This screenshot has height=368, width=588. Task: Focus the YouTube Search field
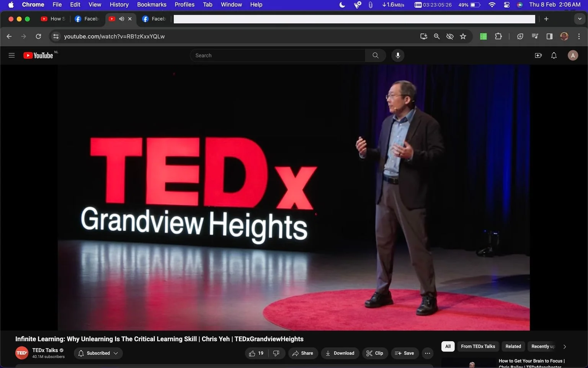[x=278, y=55]
